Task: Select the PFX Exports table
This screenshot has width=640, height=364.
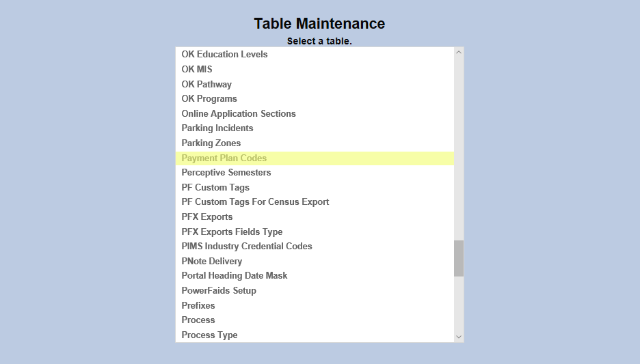Action: [x=207, y=217]
